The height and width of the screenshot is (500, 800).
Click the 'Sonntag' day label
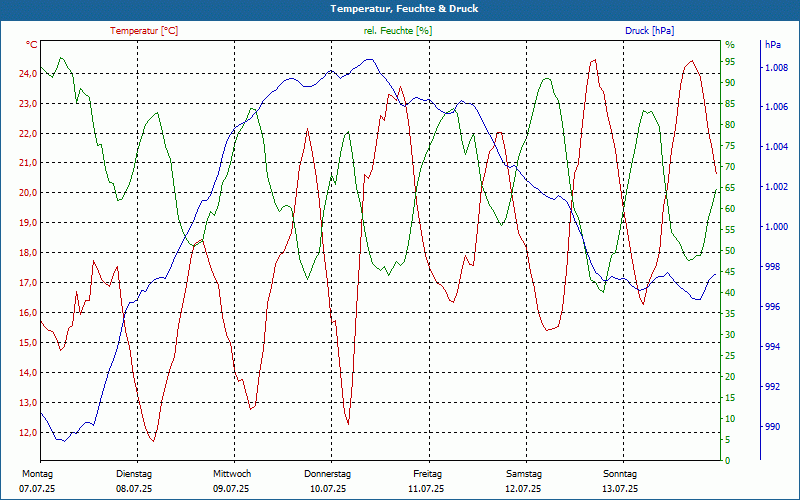click(620, 474)
